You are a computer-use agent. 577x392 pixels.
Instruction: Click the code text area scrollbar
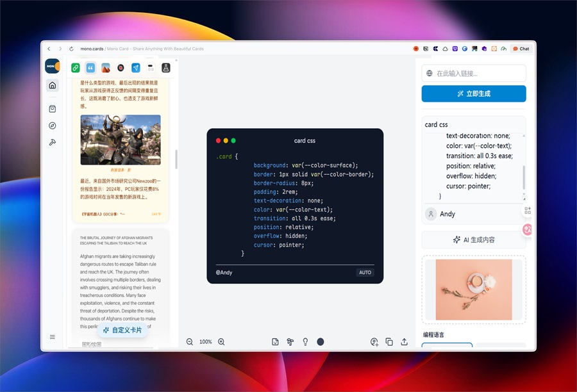(524, 177)
